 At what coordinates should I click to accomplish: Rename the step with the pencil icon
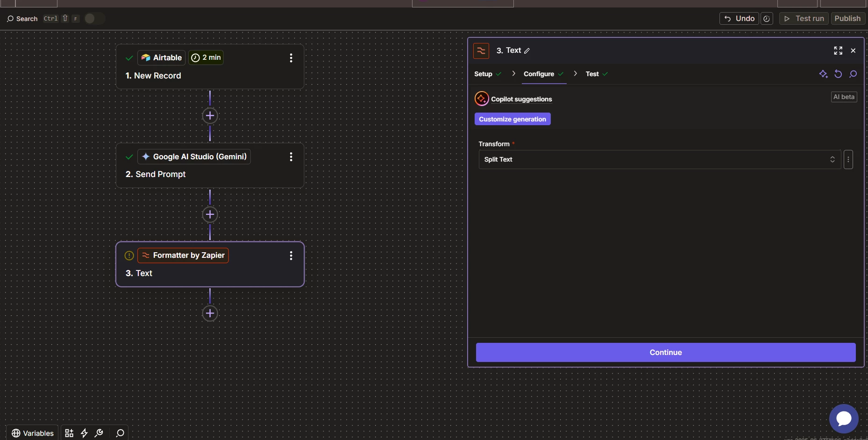(527, 51)
